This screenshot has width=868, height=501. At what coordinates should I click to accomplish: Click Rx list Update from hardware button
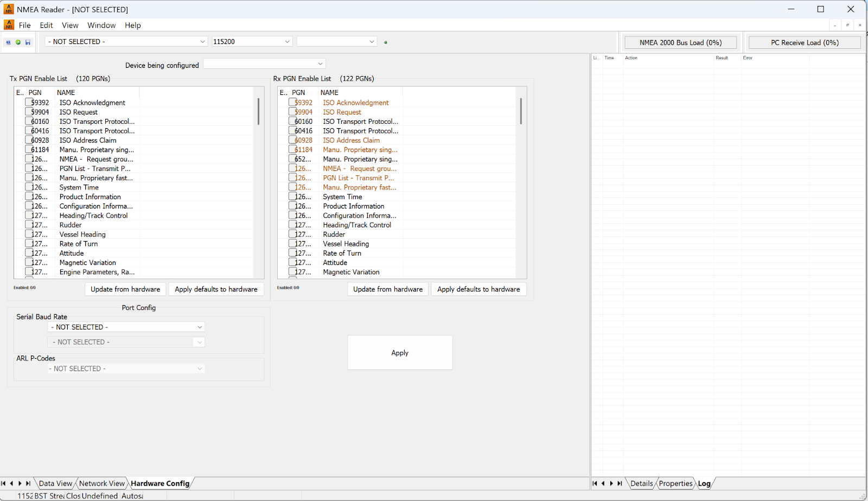click(388, 289)
